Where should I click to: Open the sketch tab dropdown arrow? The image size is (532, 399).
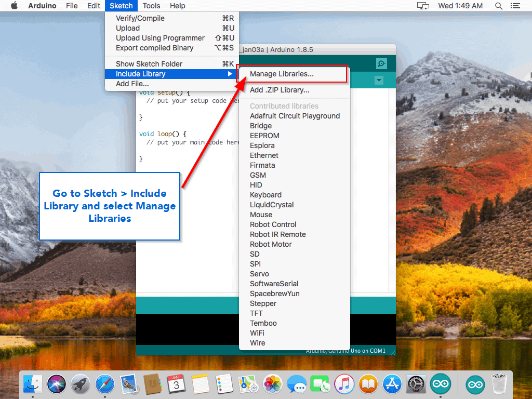[x=379, y=81]
